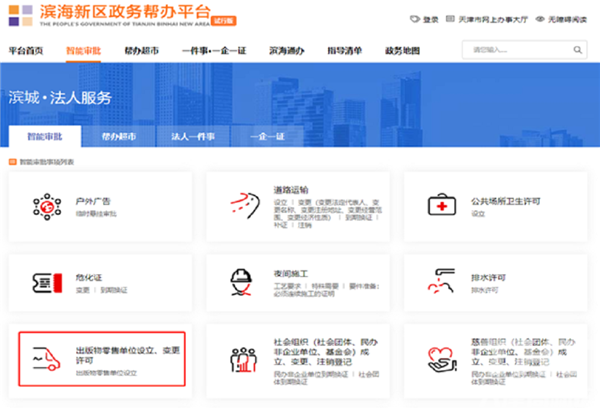Open the 道路运输 card title

coord(291,190)
